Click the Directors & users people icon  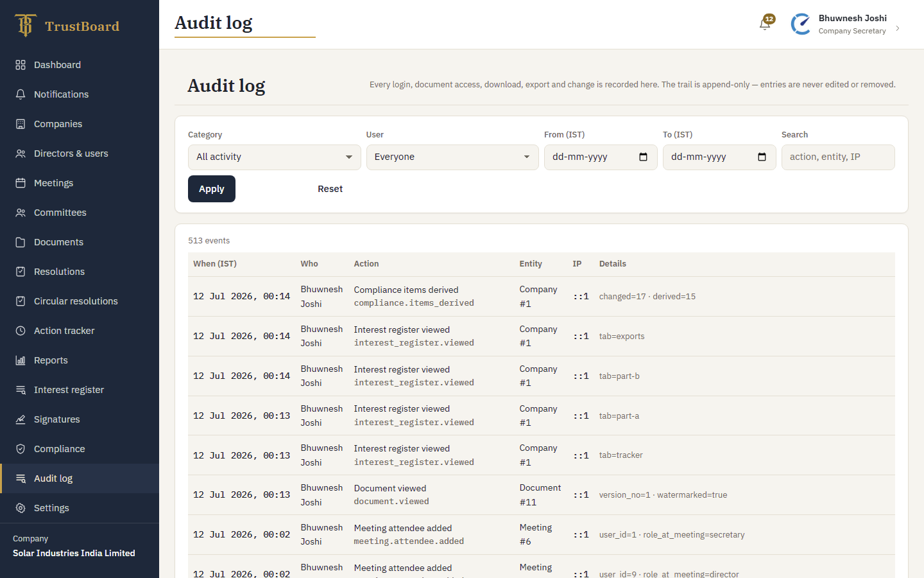click(x=21, y=153)
